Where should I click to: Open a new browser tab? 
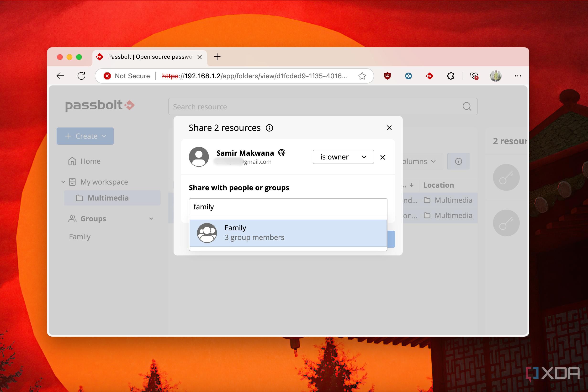(x=217, y=57)
